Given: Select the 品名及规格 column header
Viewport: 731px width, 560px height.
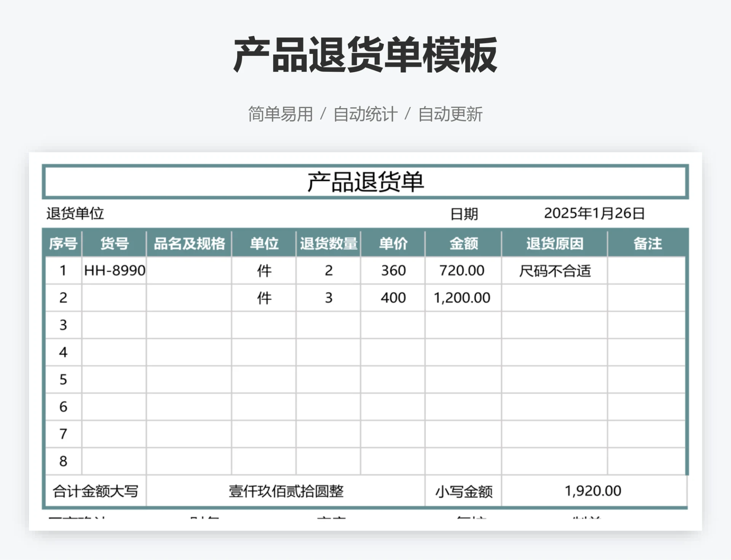Looking at the screenshot, I should (189, 244).
